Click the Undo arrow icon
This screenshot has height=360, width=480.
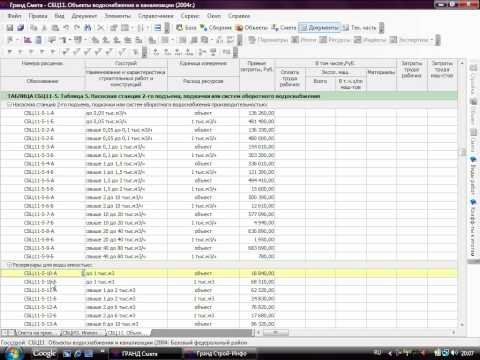66,28
